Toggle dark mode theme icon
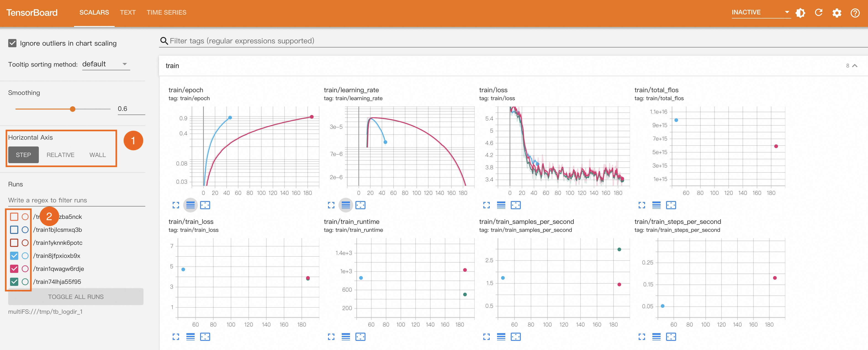868x350 pixels. (x=800, y=13)
